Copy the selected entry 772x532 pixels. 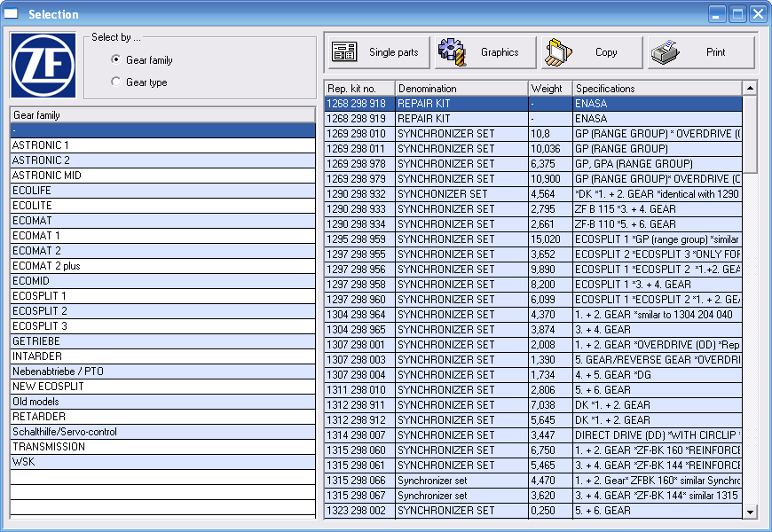pyautogui.click(x=592, y=52)
